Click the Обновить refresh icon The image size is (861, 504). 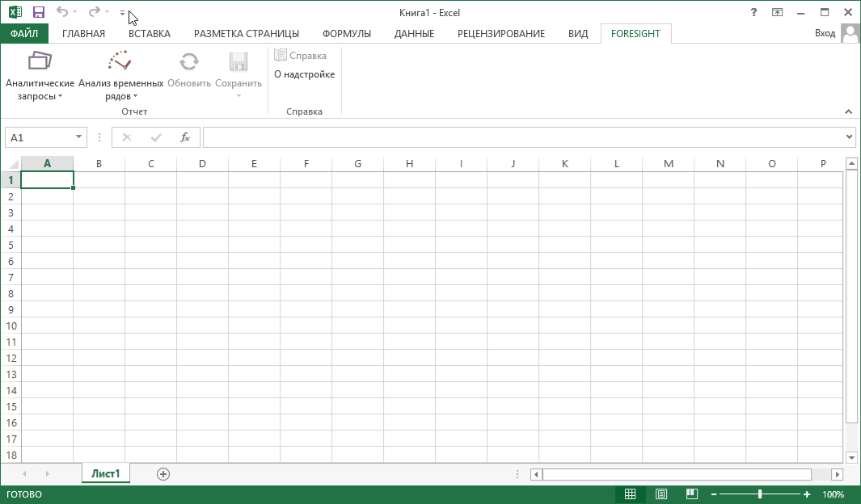click(x=189, y=61)
